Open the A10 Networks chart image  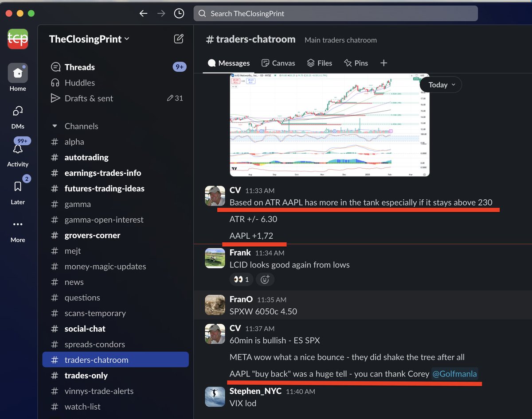[329, 125]
